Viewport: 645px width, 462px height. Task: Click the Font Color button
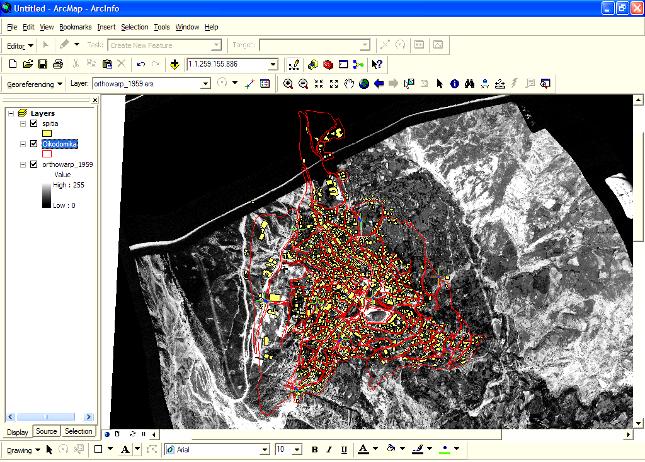363,449
